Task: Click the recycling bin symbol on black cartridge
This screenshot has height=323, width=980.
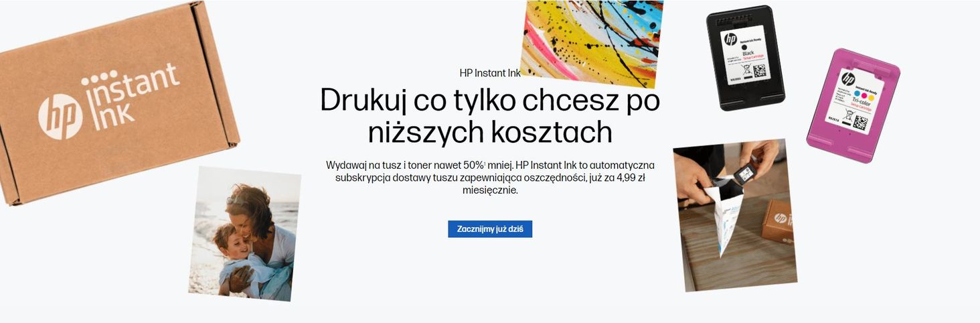Action: pos(745,70)
